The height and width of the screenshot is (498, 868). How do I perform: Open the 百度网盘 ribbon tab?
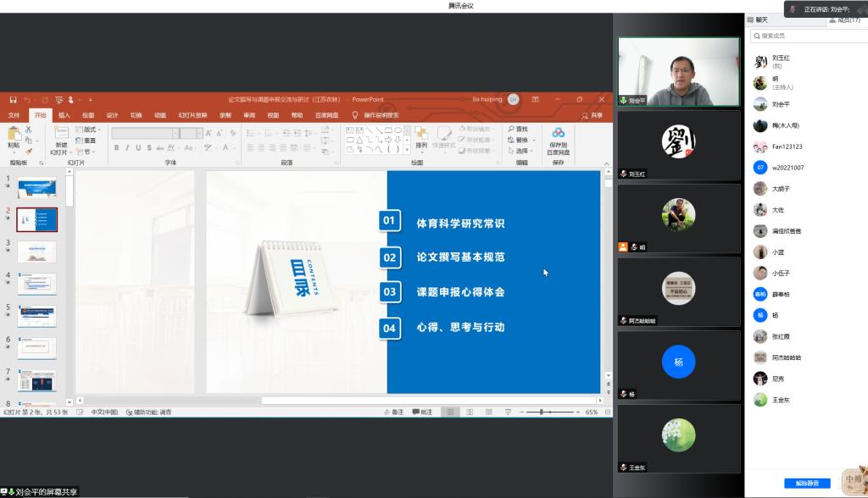click(326, 115)
